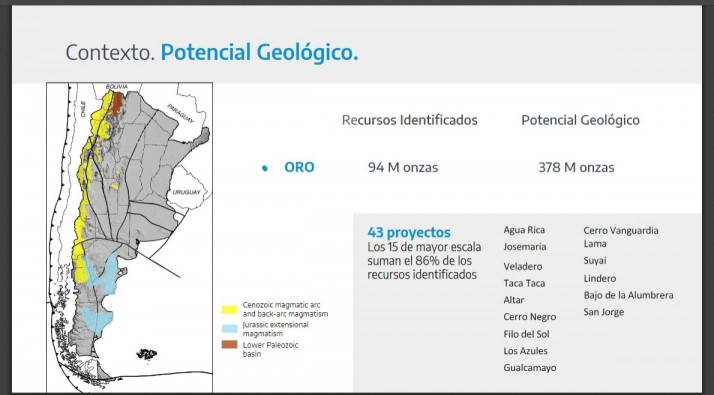Select 'San Jorge' in project list

tap(604, 312)
